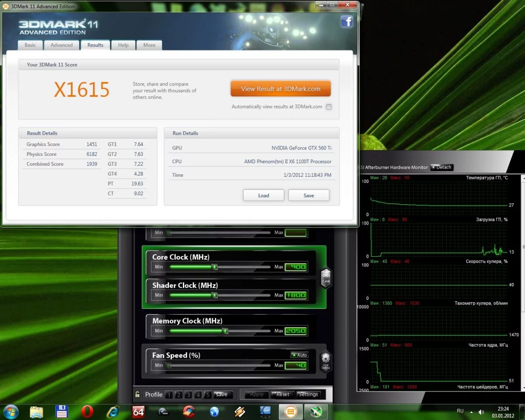Open Internet Explorer from the taskbar
Image resolution: width=525 pixels, height=420 pixels.
coord(113,412)
